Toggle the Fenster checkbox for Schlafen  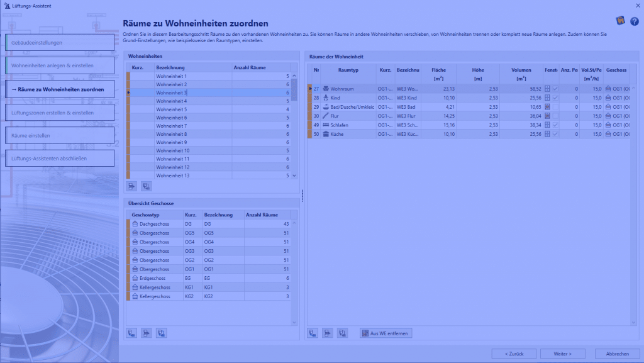(x=555, y=125)
